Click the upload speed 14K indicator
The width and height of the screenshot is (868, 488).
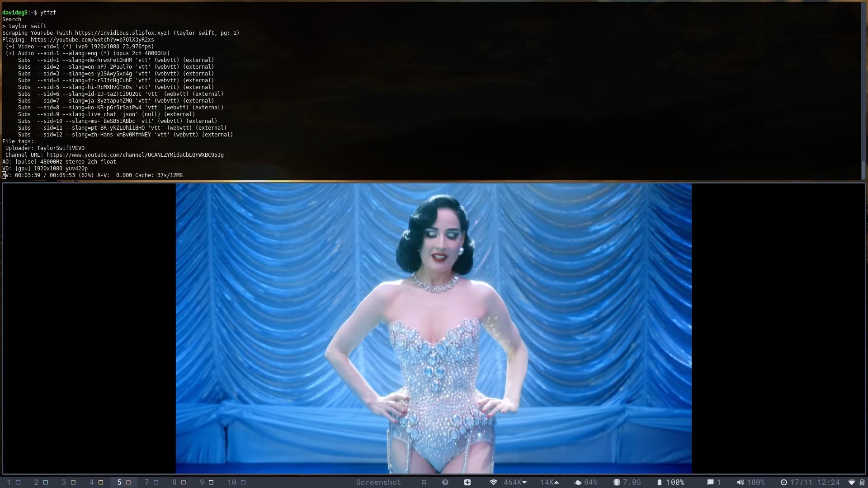click(x=550, y=482)
